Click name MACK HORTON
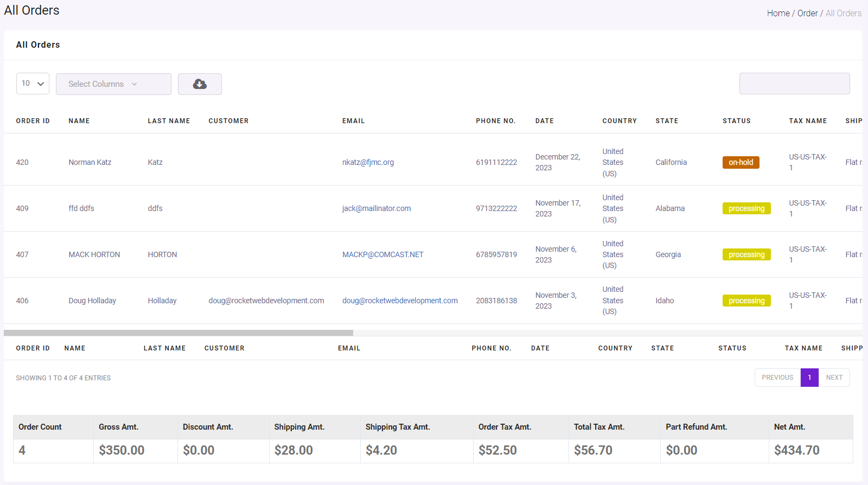This screenshot has height=485, width=868. 94,254
